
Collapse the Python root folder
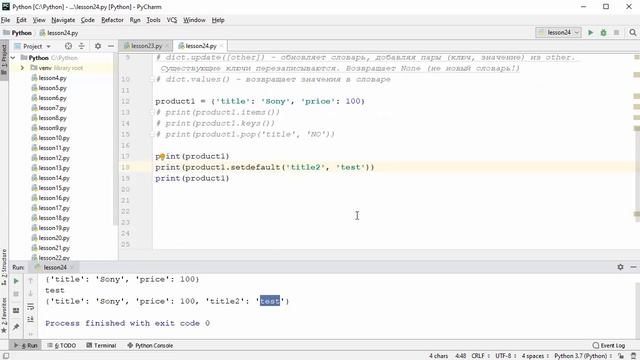click(x=13, y=58)
